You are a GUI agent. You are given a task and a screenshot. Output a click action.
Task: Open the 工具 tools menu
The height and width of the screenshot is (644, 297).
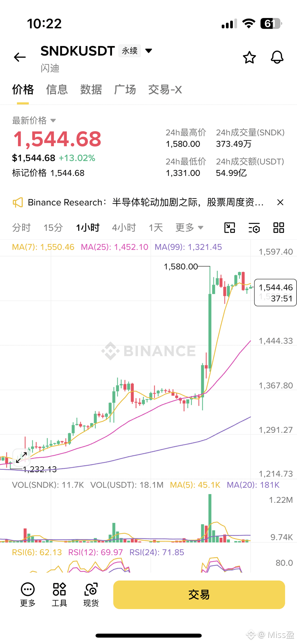[59, 595]
